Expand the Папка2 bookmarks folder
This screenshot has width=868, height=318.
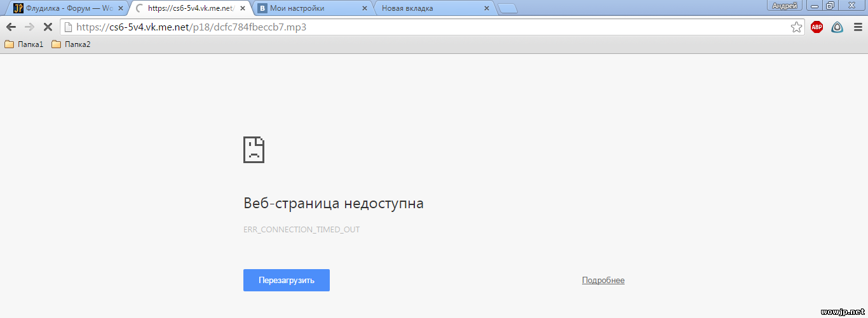(x=71, y=44)
